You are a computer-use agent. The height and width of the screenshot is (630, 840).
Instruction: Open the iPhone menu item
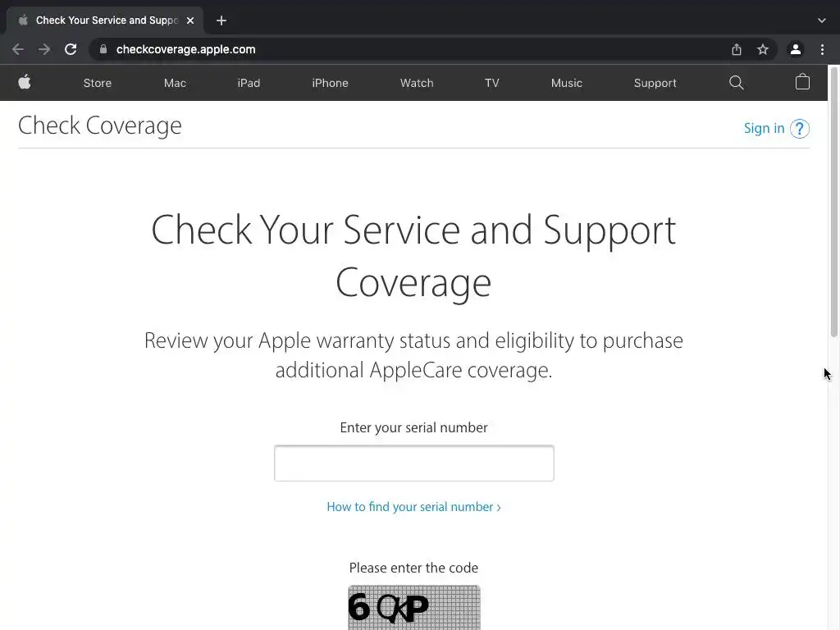(x=330, y=83)
